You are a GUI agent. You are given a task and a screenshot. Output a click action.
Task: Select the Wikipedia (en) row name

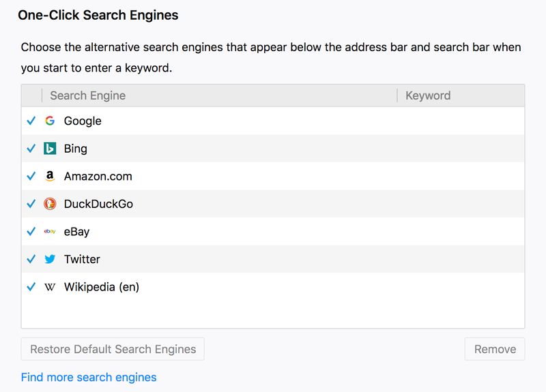(x=102, y=287)
